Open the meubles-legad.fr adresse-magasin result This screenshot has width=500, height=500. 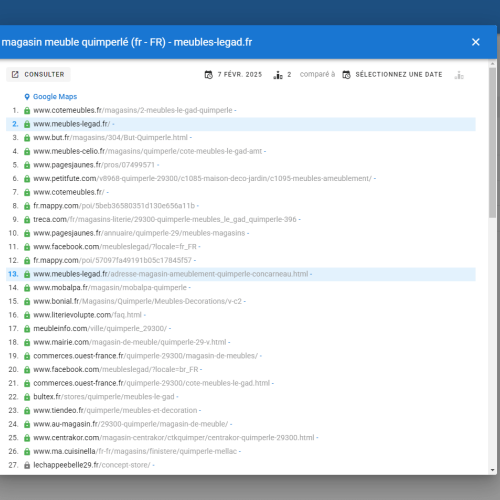point(171,274)
